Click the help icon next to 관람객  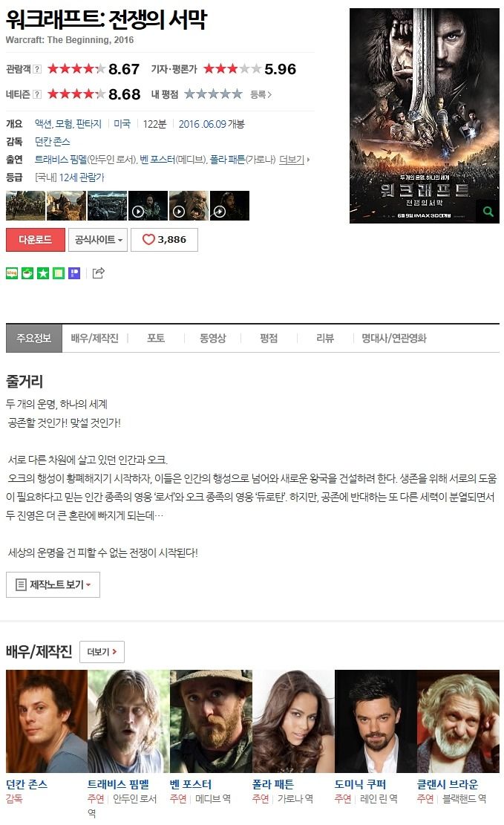click(x=37, y=69)
